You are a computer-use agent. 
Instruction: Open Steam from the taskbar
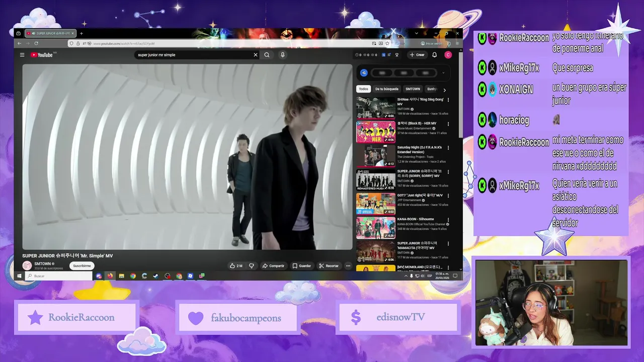click(x=155, y=276)
